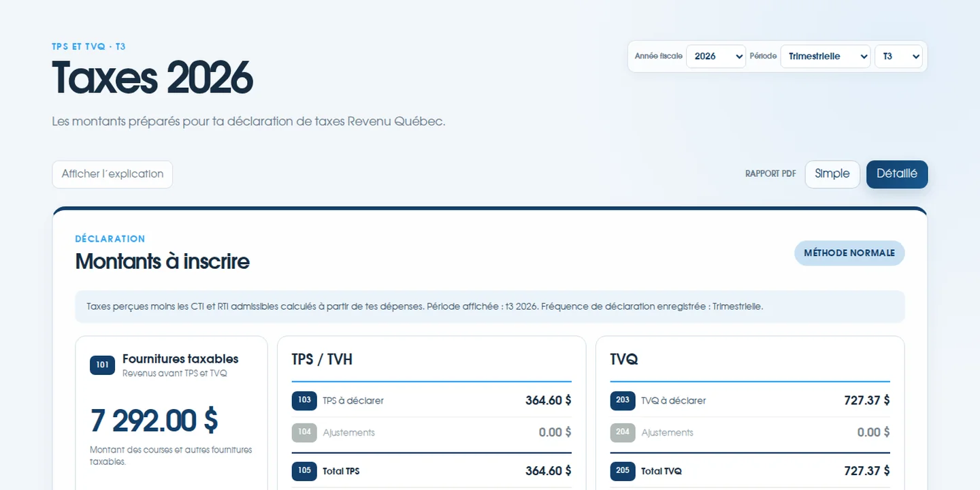
Task: Click the TVQ à déclarer 727.37 $ value
Action: coord(866,401)
